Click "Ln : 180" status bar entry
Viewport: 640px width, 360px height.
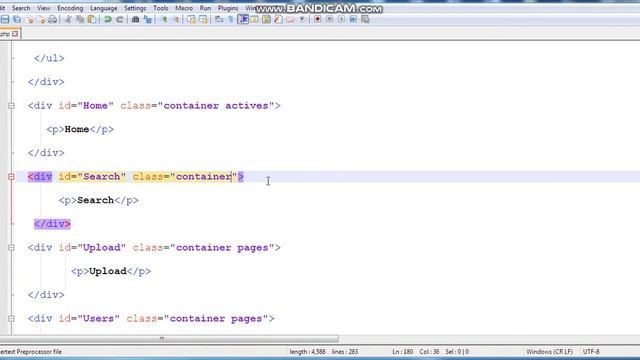(x=402, y=351)
